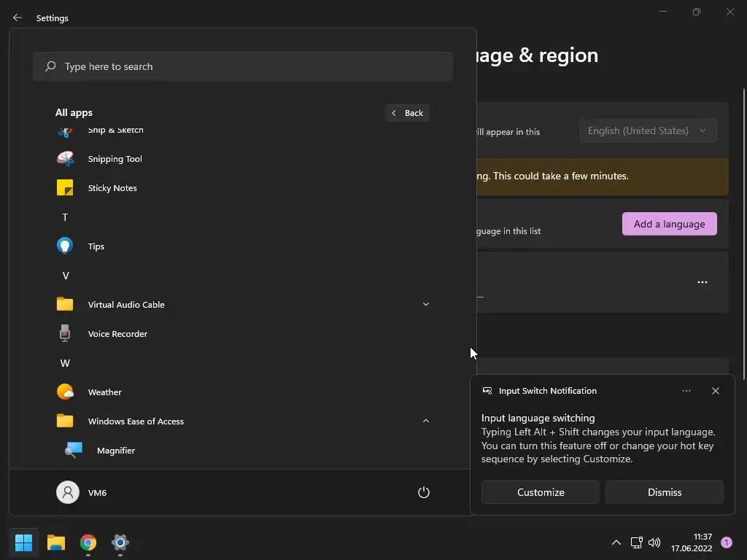The width and height of the screenshot is (747, 560).
Task: Click the Start button on the taskbar
Action: (24, 542)
